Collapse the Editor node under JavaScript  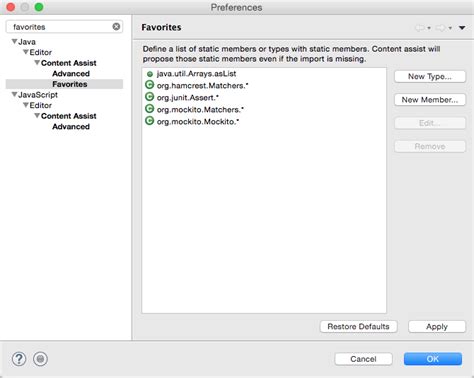26,105
